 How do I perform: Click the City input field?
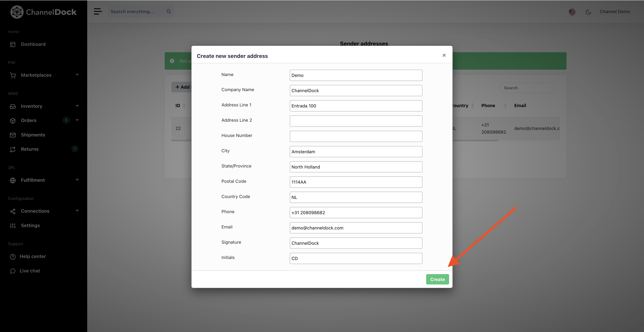pyautogui.click(x=356, y=152)
